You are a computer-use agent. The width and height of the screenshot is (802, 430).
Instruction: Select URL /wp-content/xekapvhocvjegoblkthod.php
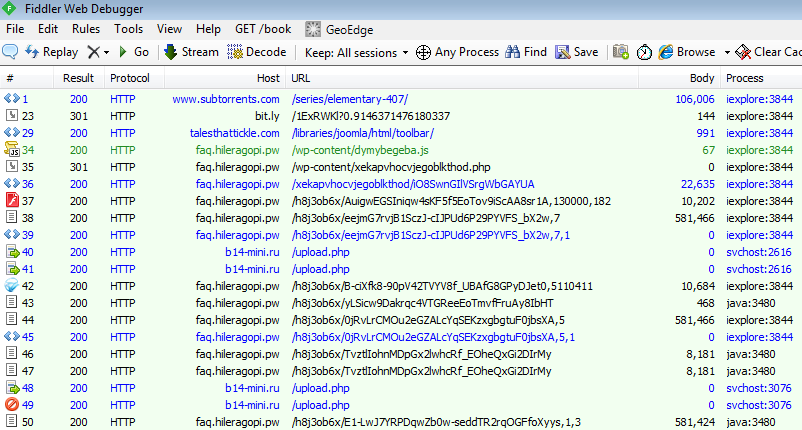391,167
